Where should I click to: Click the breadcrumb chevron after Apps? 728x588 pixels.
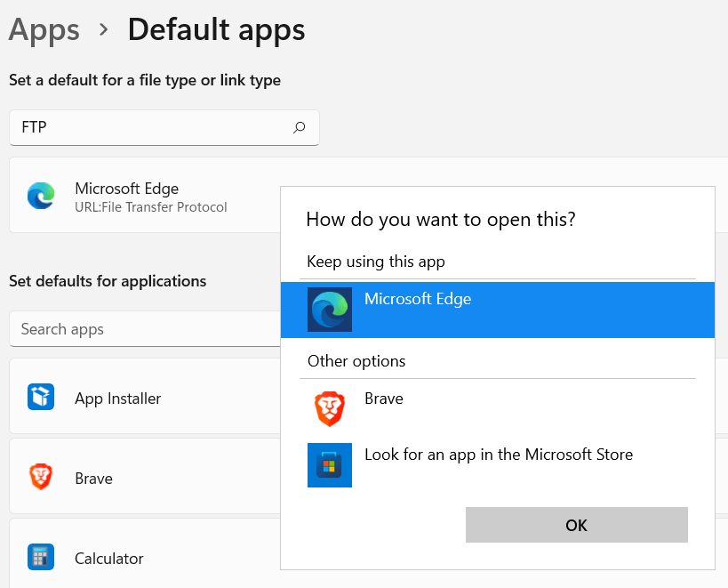click(103, 30)
